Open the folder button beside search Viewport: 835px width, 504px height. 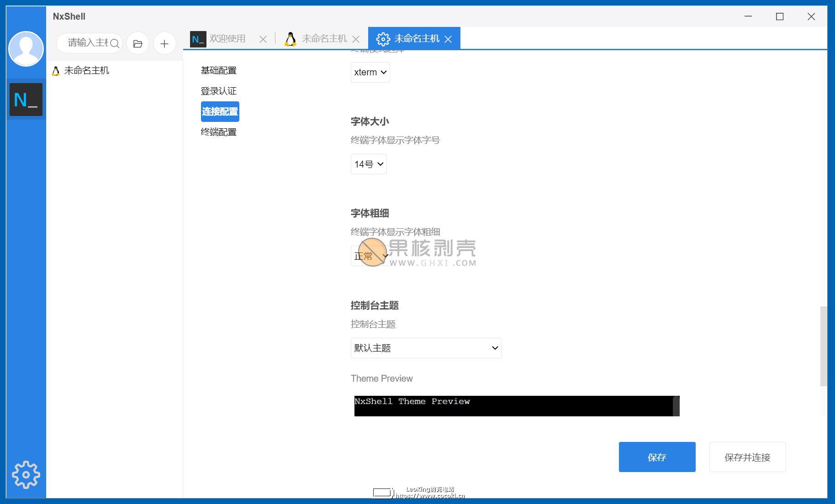[137, 44]
